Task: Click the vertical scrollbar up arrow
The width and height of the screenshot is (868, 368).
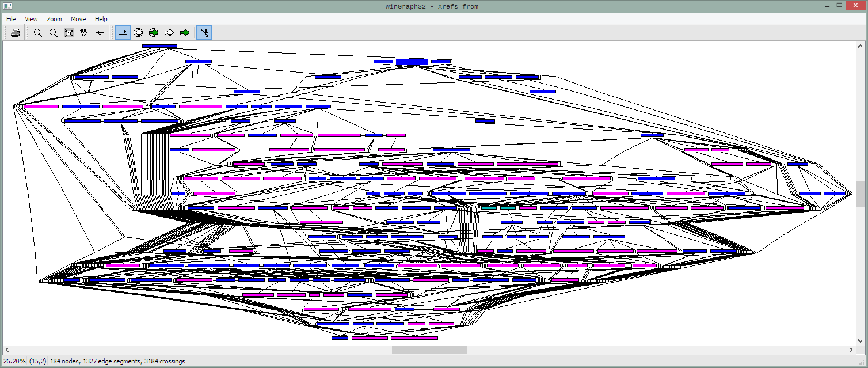Action: tap(861, 46)
